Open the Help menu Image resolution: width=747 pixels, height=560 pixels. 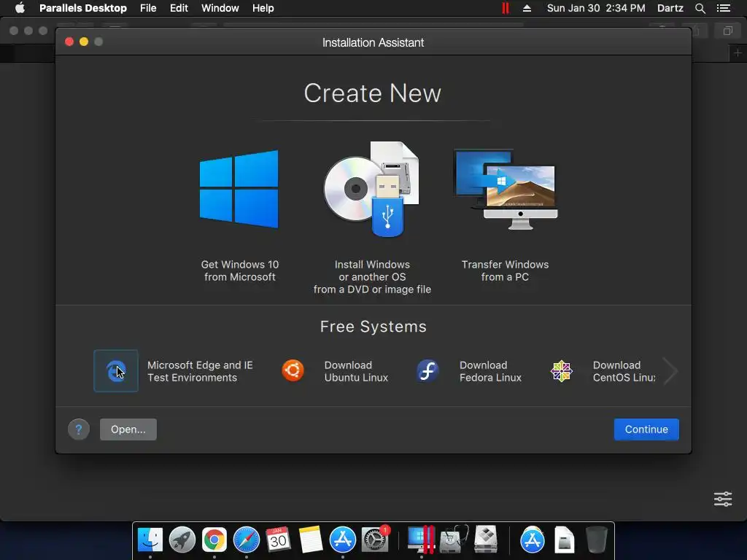[x=263, y=8]
